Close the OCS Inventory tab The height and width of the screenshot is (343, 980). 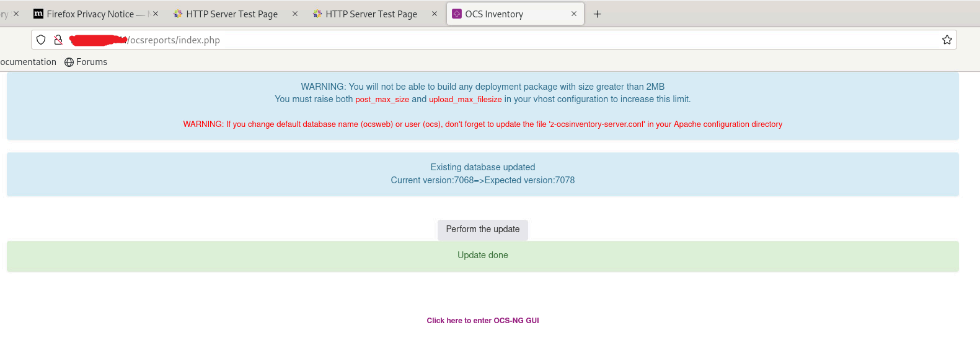pyautogui.click(x=574, y=14)
